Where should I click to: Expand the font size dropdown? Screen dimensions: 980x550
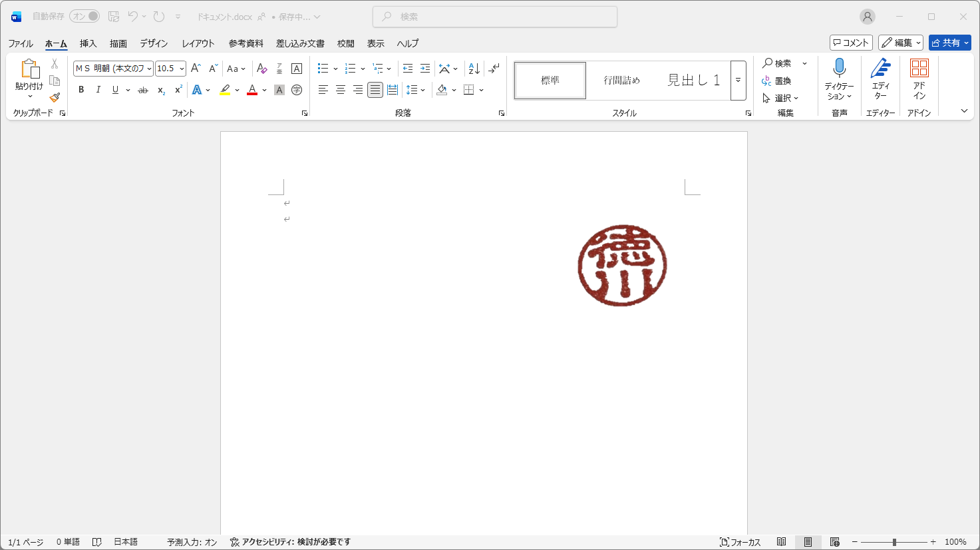(x=182, y=69)
